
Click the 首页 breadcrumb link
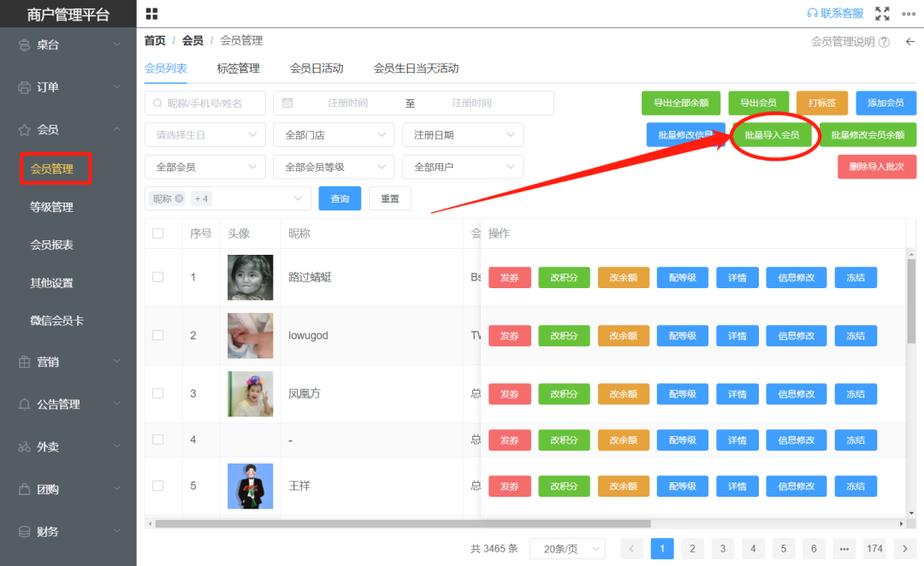click(155, 41)
